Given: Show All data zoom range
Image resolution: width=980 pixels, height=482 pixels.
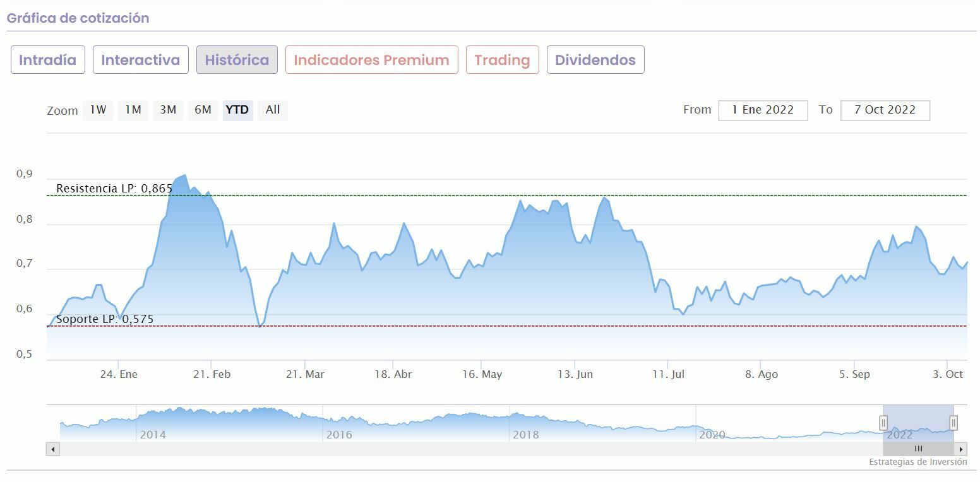Looking at the screenshot, I should click(x=273, y=110).
